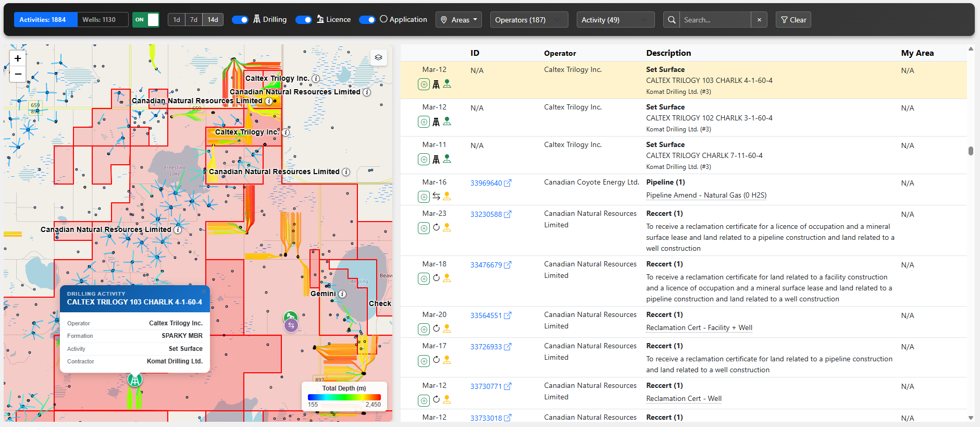Open the Activity (49) dropdown
980x427 pixels.
615,20
